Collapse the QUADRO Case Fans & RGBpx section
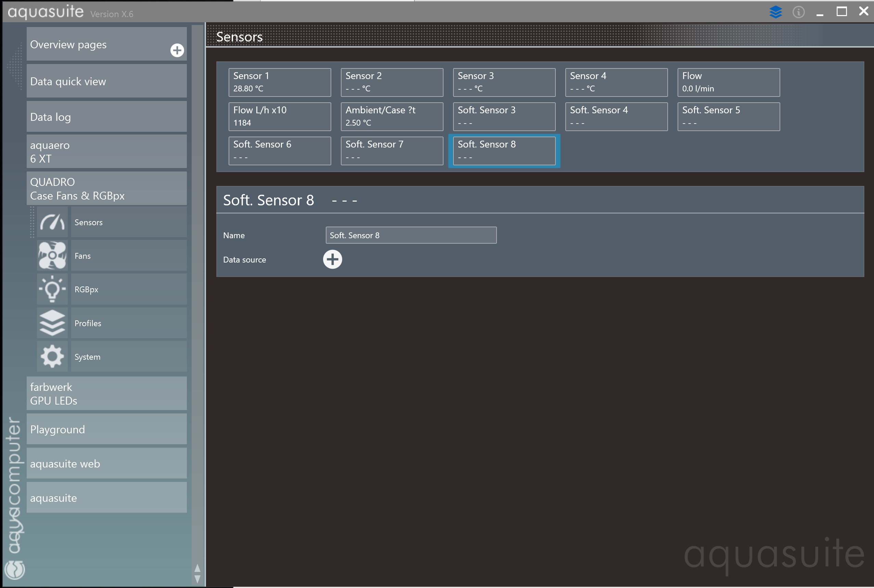This screenshot has width=874, height=588. point(106,189)
